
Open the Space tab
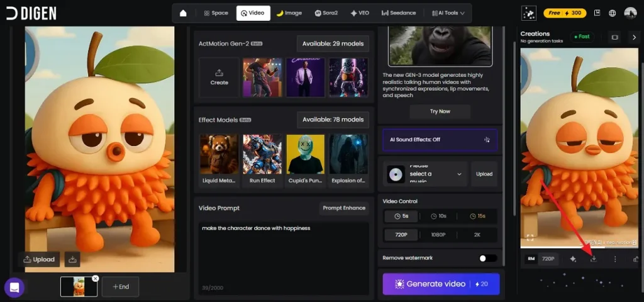216,13
